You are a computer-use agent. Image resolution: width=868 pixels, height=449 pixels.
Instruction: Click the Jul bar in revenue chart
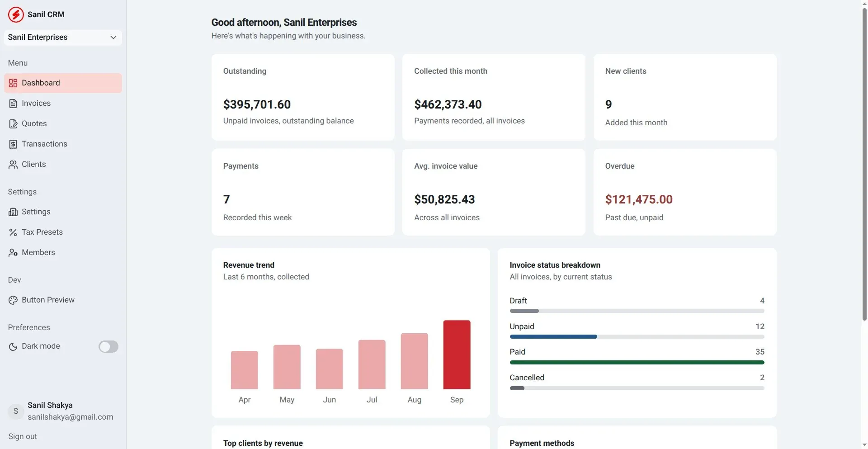[372, 364]
